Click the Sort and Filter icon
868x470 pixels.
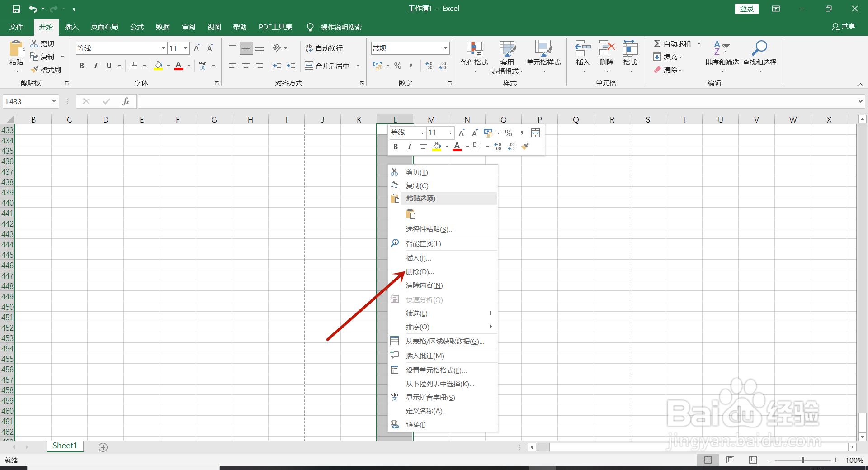click(x=722, y=48)
